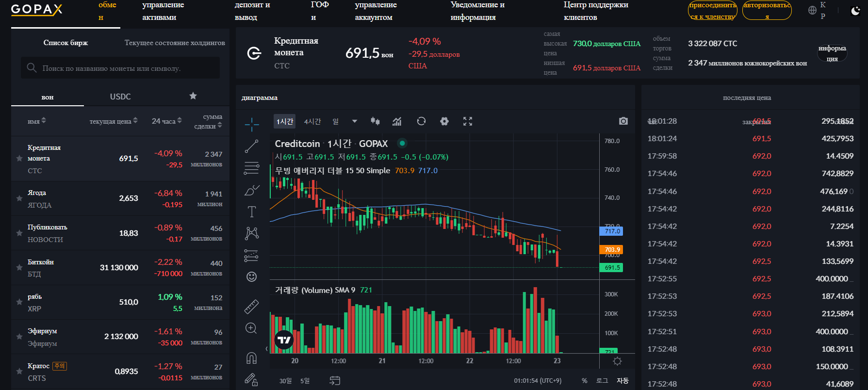The width and height of the screenshot is (868, 390).
Task: Toggle favorite star for CRTS row
Action: 19,372
